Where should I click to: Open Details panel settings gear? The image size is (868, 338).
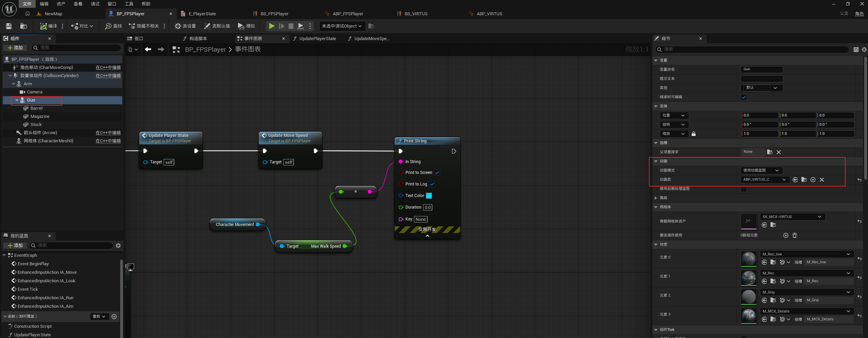coord(864,50)
